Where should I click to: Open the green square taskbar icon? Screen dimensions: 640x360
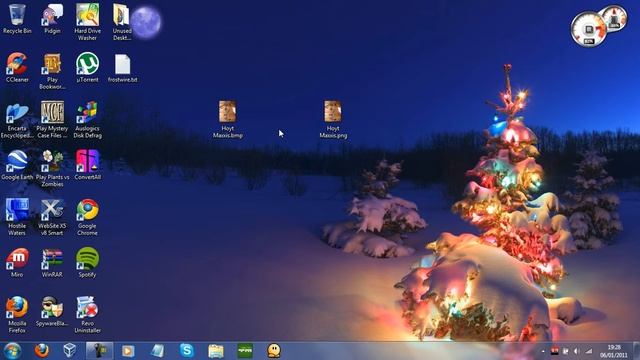point(245,351)
